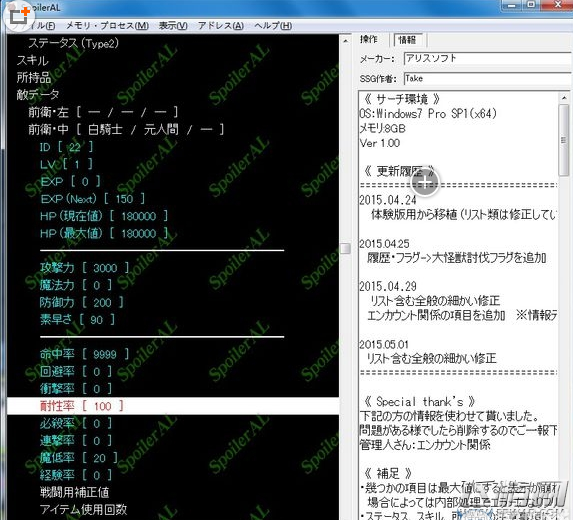
Task: Select the HP (現在値) row
Action: coord(104,216)
